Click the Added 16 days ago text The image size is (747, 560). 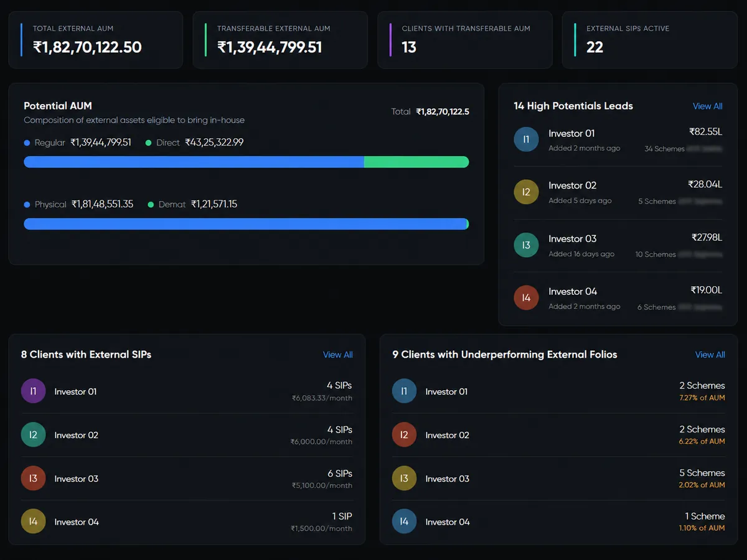coord(581,254)
